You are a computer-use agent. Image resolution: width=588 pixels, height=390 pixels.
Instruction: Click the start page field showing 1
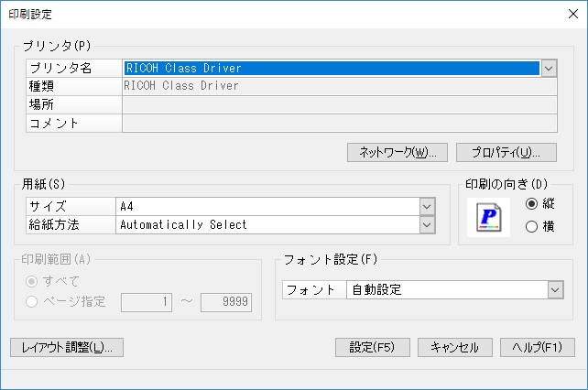coord(147,302)
